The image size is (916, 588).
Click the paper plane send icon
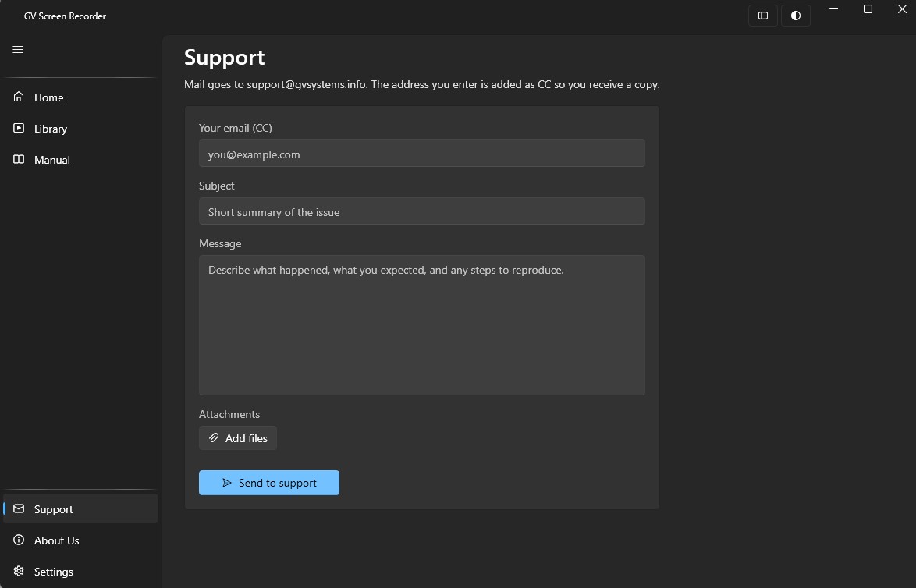click(227, 483)
